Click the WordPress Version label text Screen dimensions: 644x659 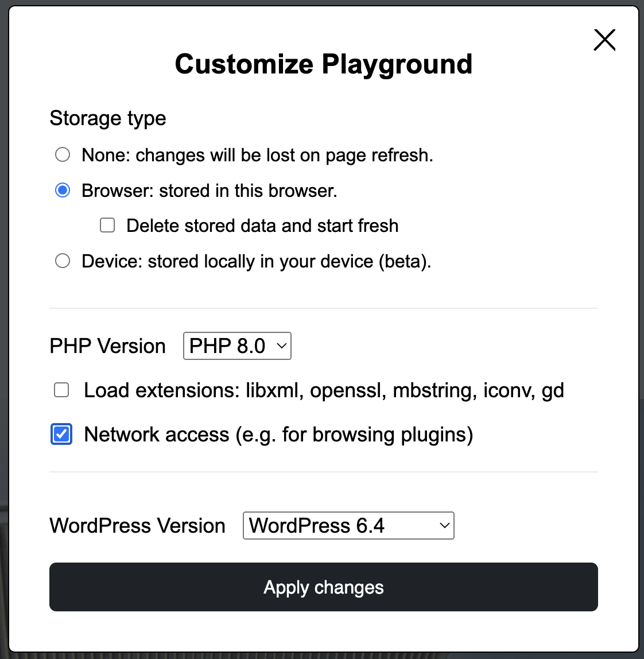(x=137, y=526)
